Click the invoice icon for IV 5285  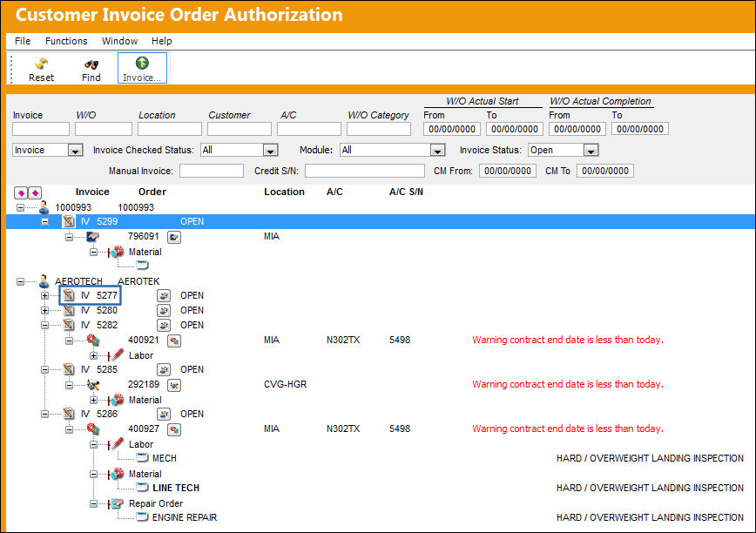69,369
